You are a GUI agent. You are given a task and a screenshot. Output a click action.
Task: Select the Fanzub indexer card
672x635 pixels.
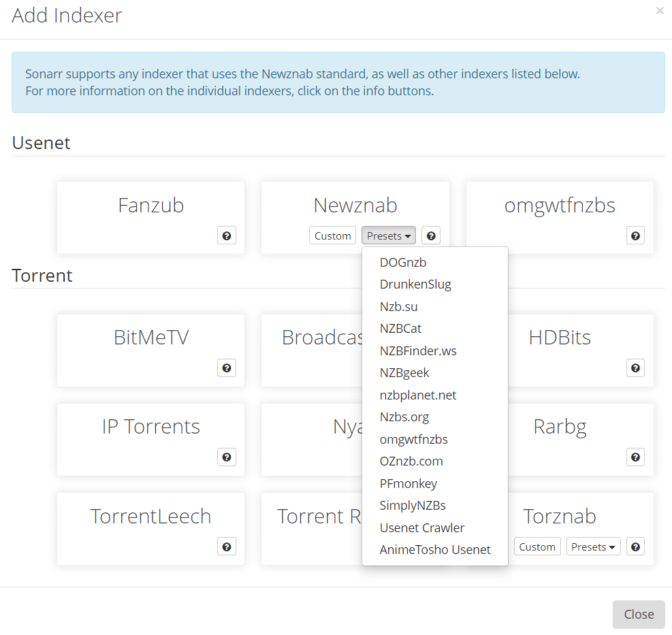click(x=151, y=218)
